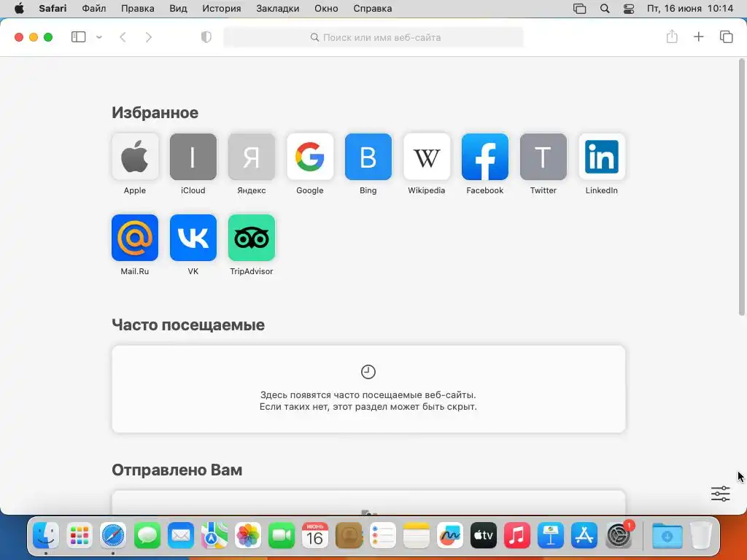Open the Окно menu
The width and height of the screenshot is (747, 560).
coord(326,9)
